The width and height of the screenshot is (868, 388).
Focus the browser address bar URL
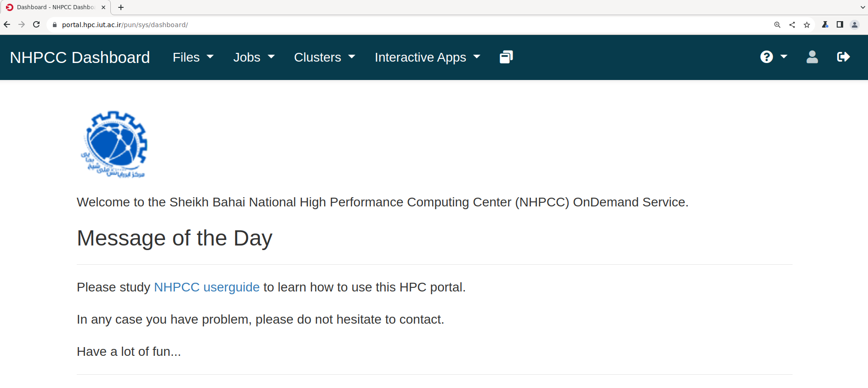coord(125,25)
